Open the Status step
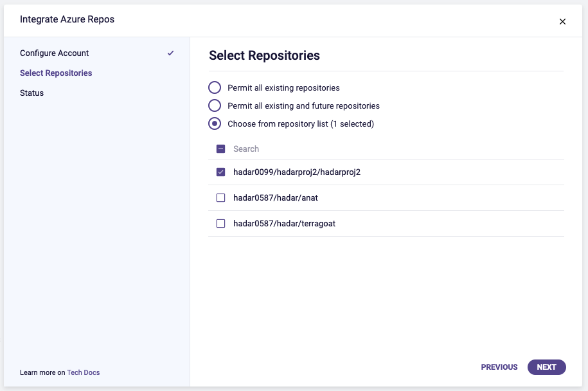The height and width of the screenshot is (391, 588). [x=32, y=93]
